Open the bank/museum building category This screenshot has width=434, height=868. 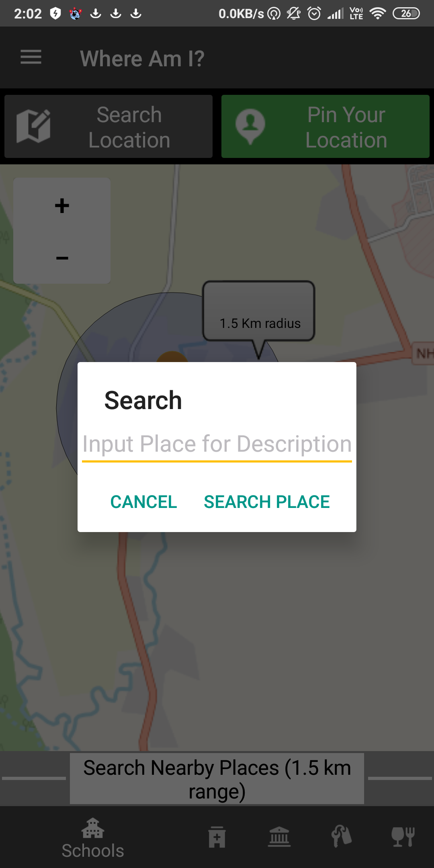(279, 837)
